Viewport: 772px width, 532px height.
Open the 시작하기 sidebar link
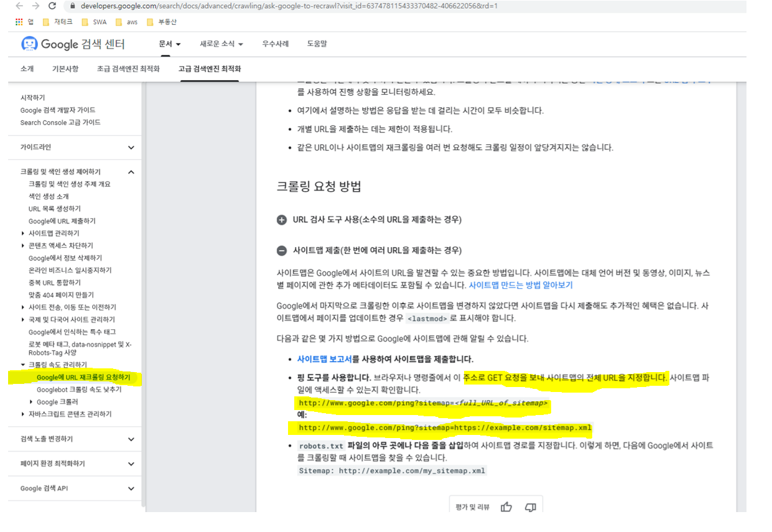[x=32, y=98]
